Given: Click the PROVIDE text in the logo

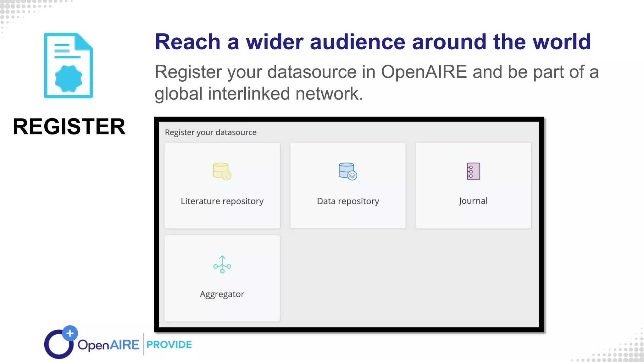Looking at the screenshot, I should [x=169, y=344].
